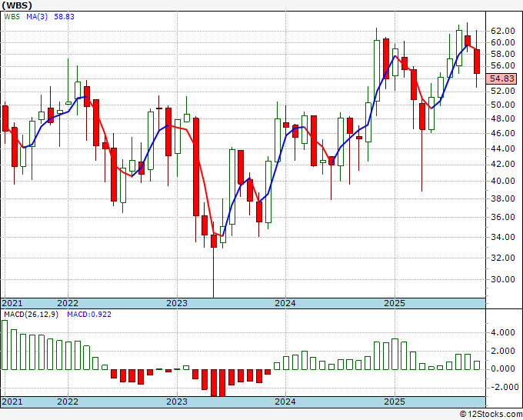Click the 40.00 price axis label
The width and height of the screenshot is (523, 420).
503,181
